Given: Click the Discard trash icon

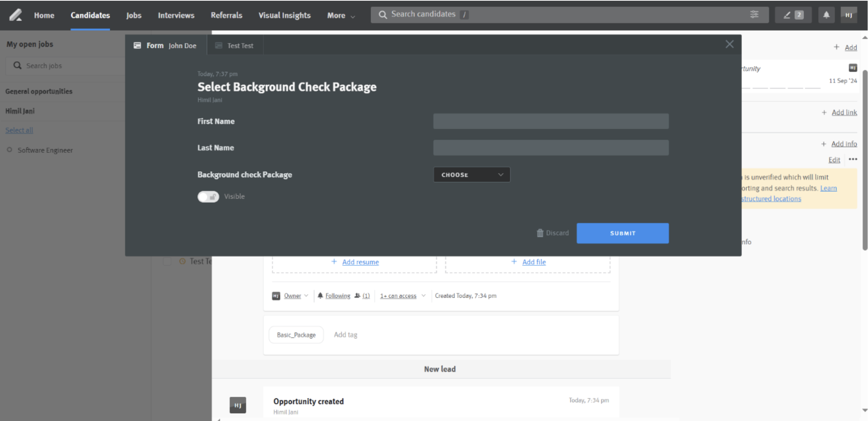Looking at the screenshot, I should pyautogui.click(x=540, y=233).
